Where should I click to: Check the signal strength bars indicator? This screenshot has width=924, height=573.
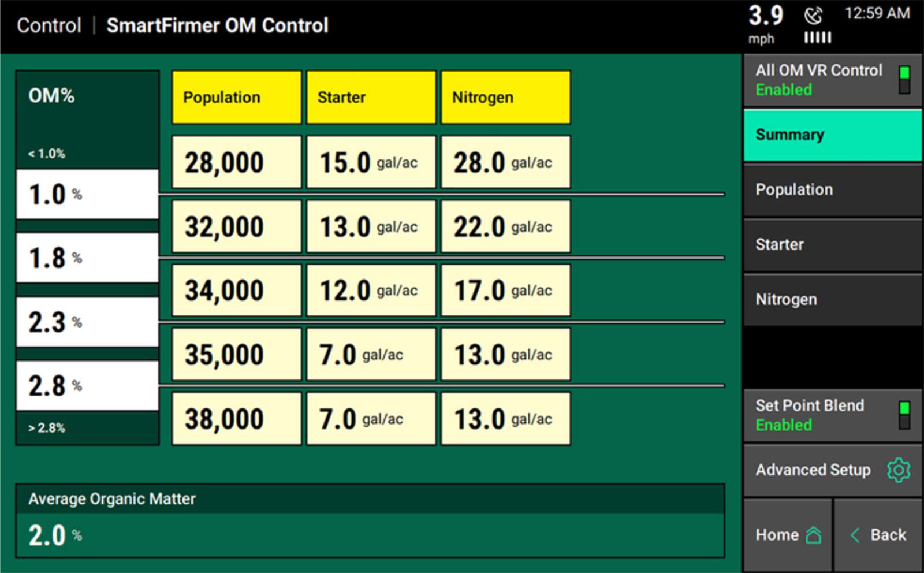818,38
